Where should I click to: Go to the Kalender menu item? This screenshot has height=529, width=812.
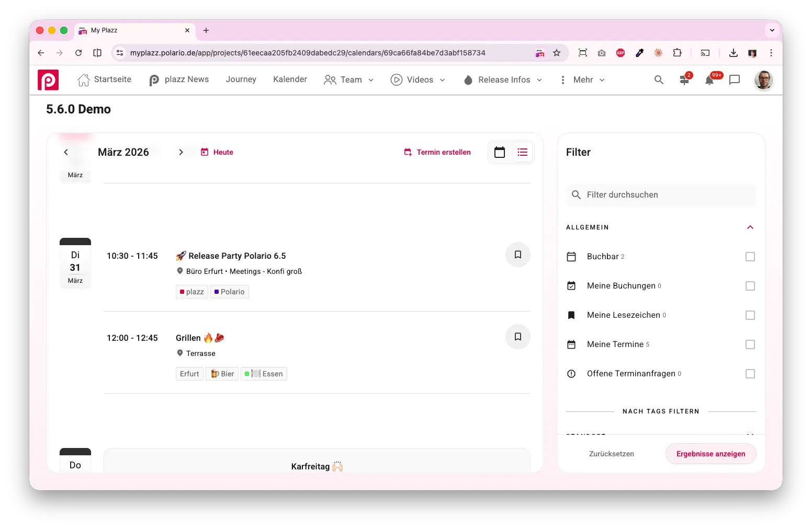tap(290, 79)
